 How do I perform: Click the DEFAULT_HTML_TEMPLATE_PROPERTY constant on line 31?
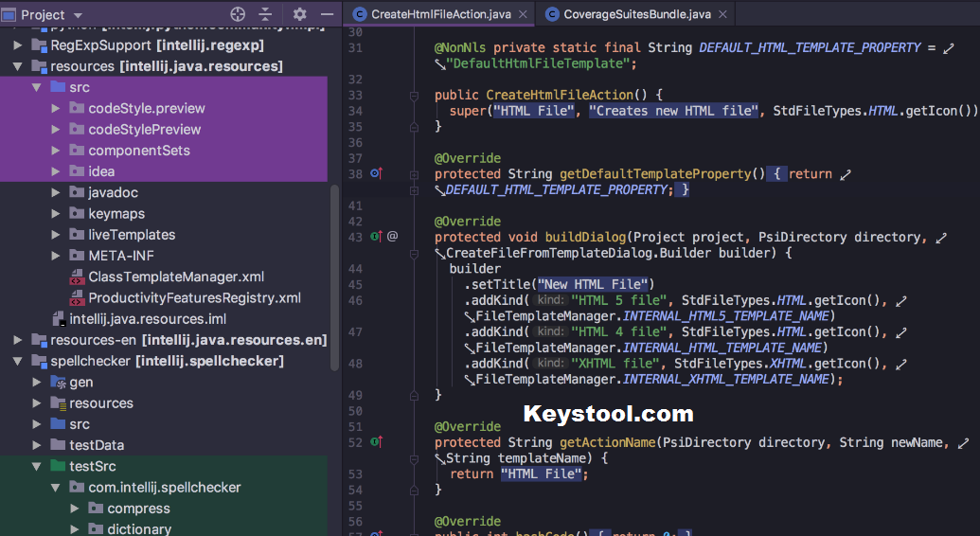tap(810, 47)
